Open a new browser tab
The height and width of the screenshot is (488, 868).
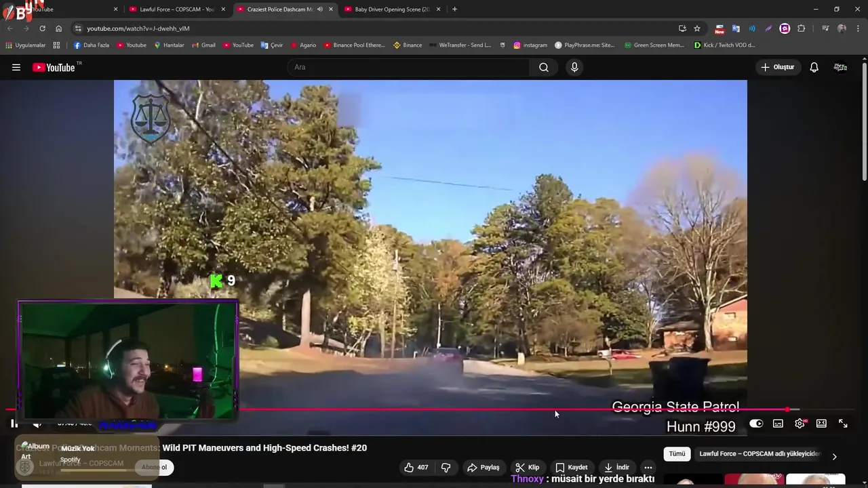coord(454,9)
